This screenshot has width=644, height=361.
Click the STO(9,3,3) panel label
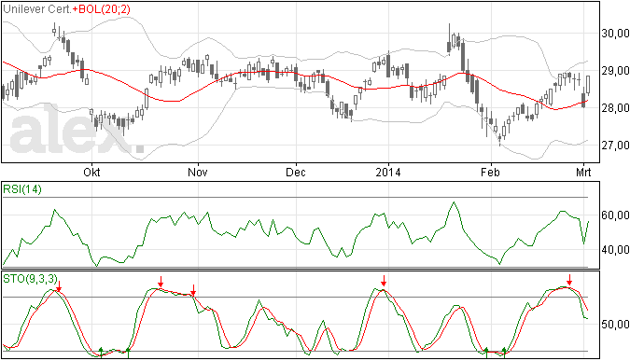(31, 279)
